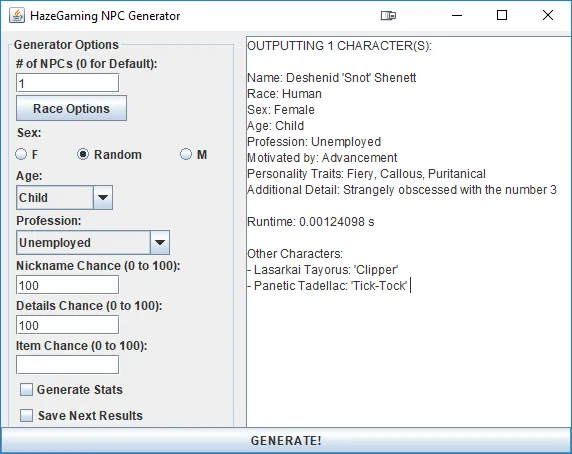Image resolution: width=572 pixels, height=454 pixels.
Task: Select the F sex radio button
Action: 21,154
